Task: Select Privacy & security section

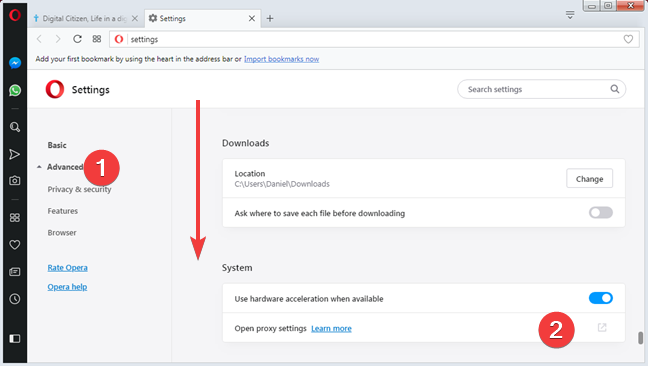Action: pyautogui.click(x=79, y=189)
